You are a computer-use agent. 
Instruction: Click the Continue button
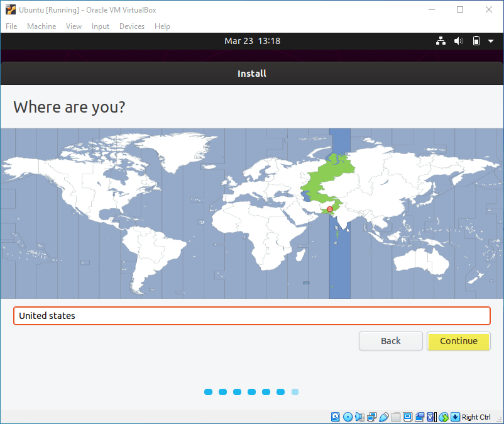[458, 341]
